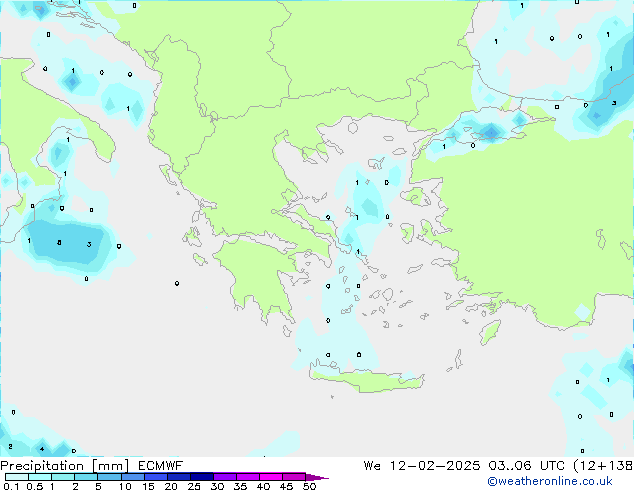Select the "ECMWF" model label
The width and height of the screenshot is (634, 490).
[x=161, y=466]
